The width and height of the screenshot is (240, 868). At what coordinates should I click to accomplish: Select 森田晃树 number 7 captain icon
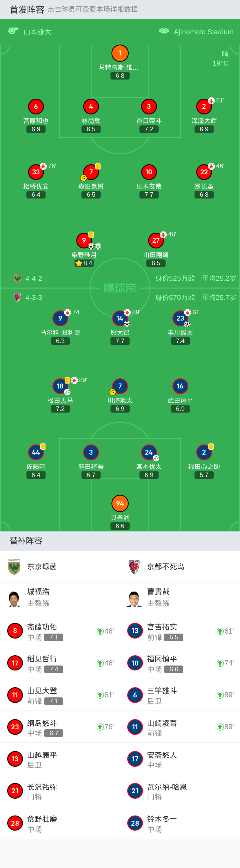point(91,172)
